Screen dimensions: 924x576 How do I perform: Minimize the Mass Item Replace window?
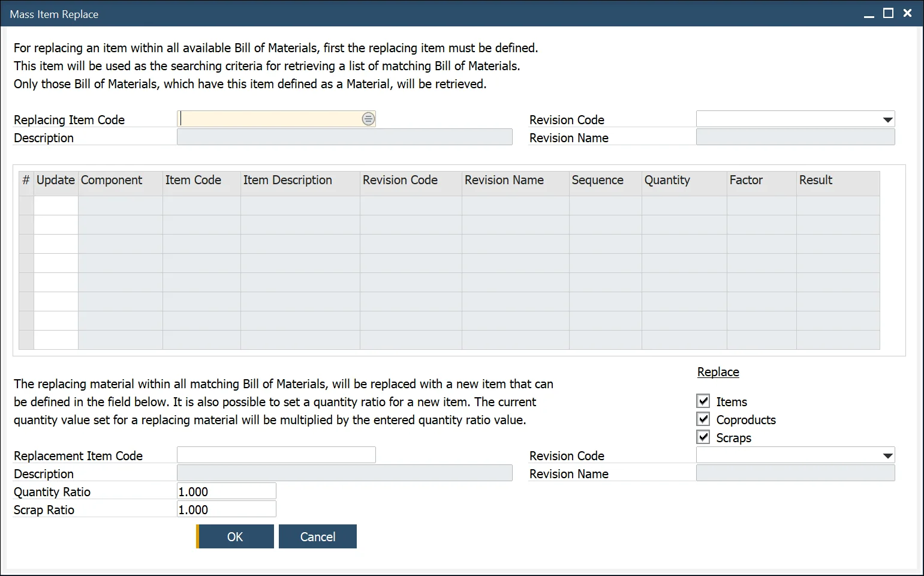pos(869,14)
